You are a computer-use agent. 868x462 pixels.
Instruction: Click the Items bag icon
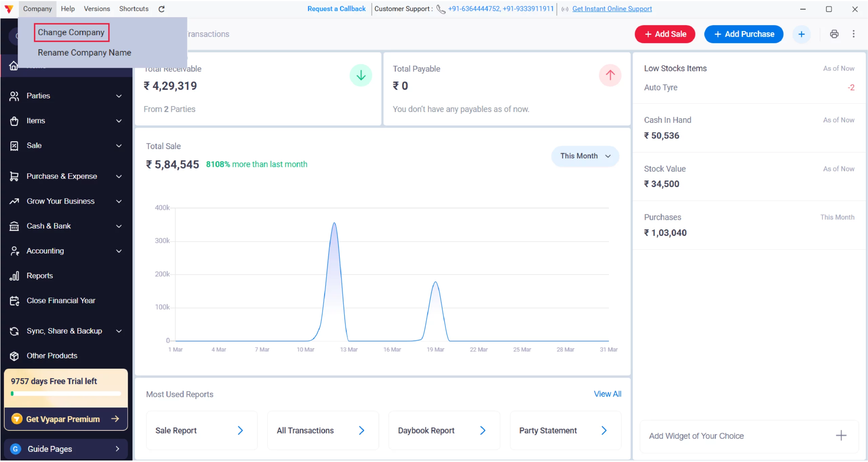pyautogui.click(x=14, y=121)
